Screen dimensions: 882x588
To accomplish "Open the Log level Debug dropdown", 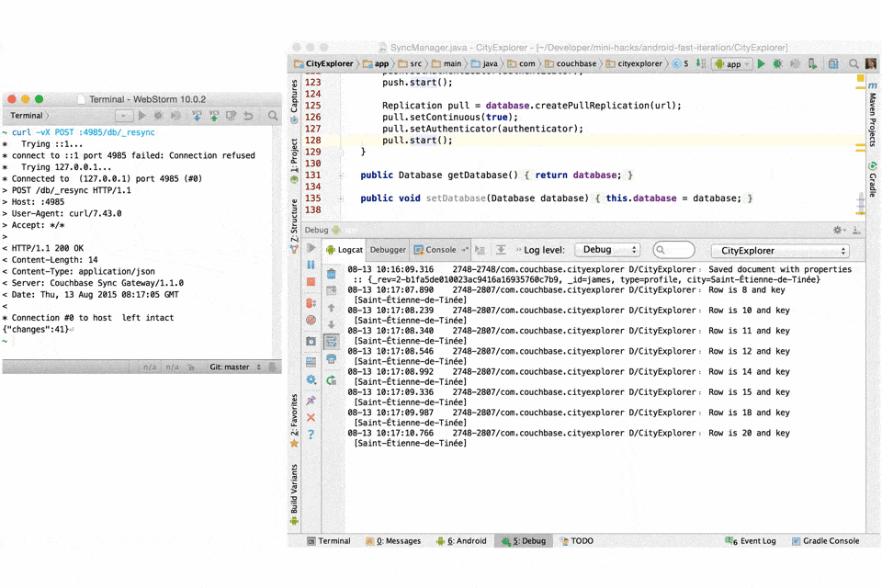I will click(607, 250).
